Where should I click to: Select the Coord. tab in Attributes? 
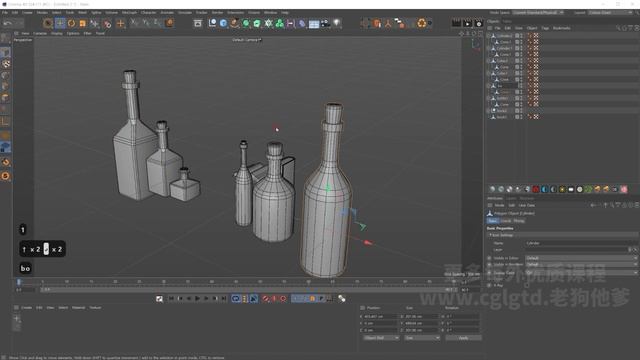(505, 221)
